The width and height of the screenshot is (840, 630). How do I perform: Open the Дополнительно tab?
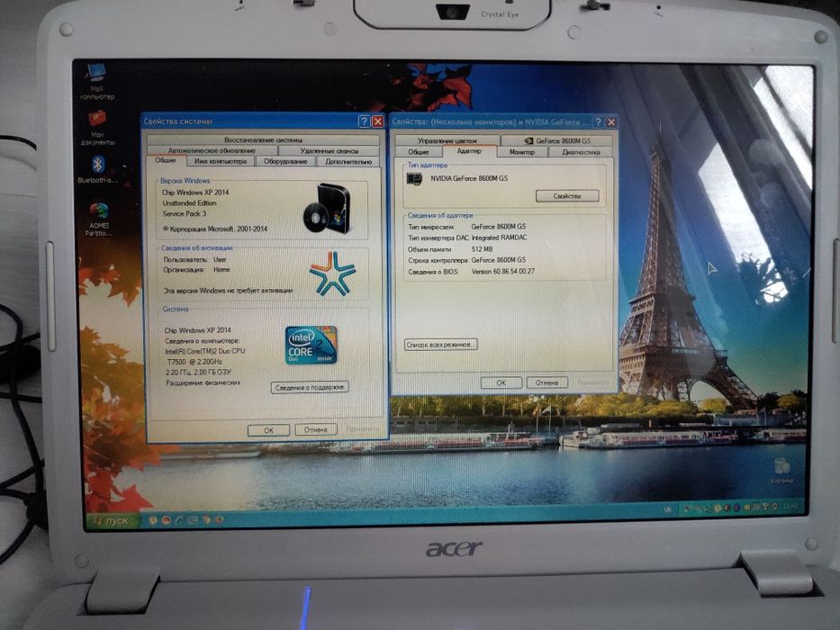click(348, 161)
